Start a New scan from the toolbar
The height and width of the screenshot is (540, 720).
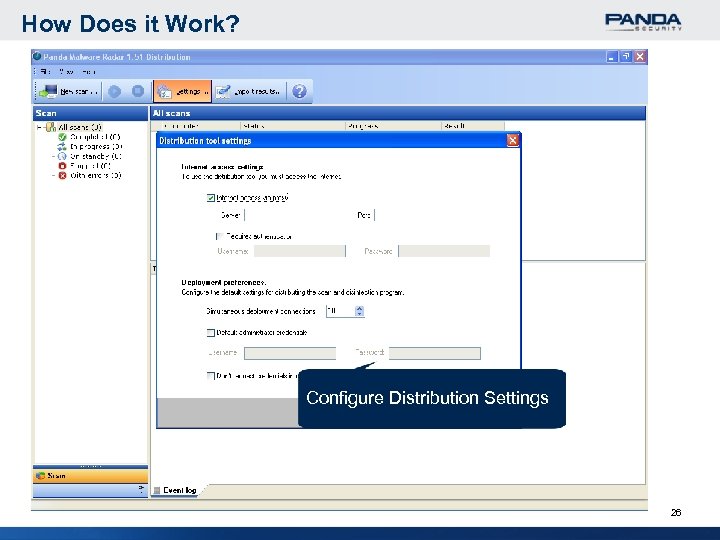69,91
